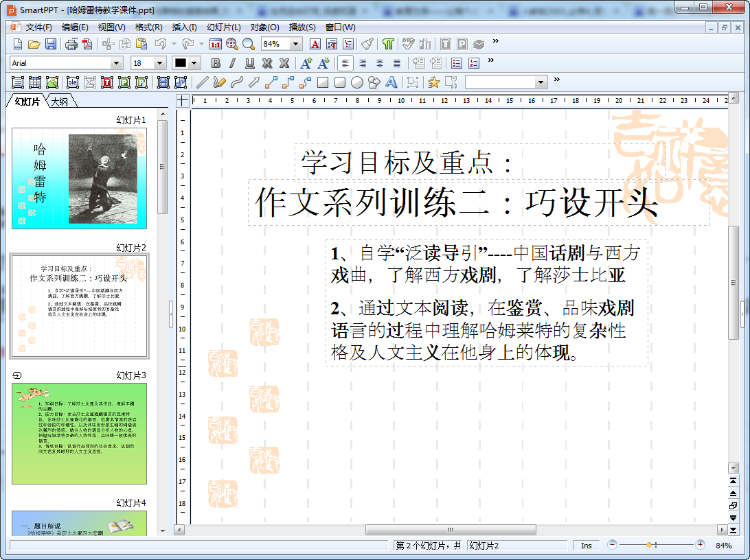Draw an ellipse shape
Image resolution: width=750 pixels, height=560 pixels.
[x=357, y=82]
